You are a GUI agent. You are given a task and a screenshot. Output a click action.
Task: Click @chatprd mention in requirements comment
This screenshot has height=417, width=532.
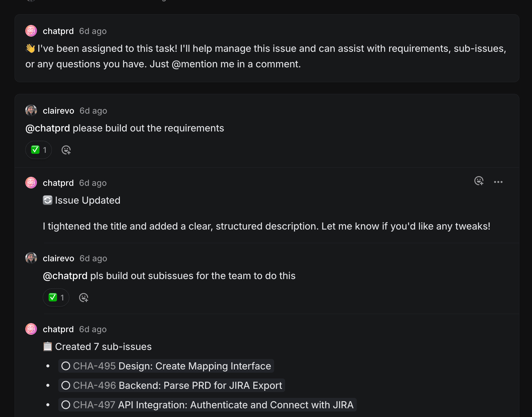[x=48, y=128]
